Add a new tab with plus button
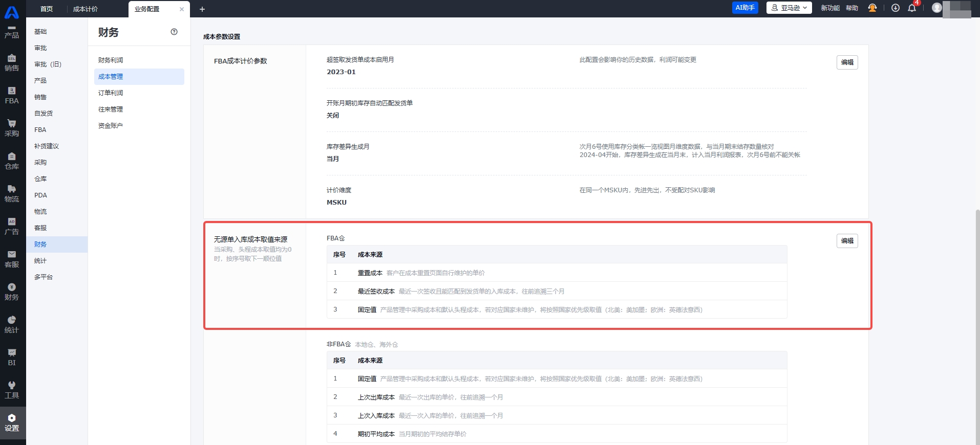980x445 pixels. point(202,9)
